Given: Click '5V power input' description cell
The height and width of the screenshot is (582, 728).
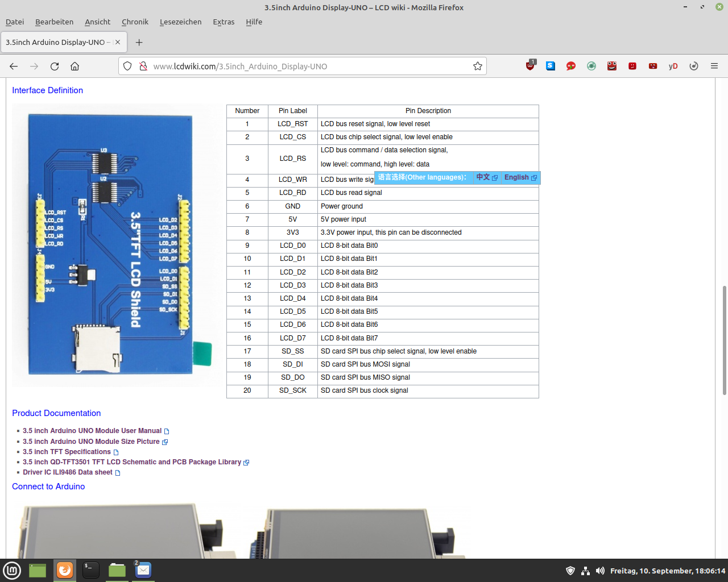Looking at the screenshot, I should click(428, 219).
